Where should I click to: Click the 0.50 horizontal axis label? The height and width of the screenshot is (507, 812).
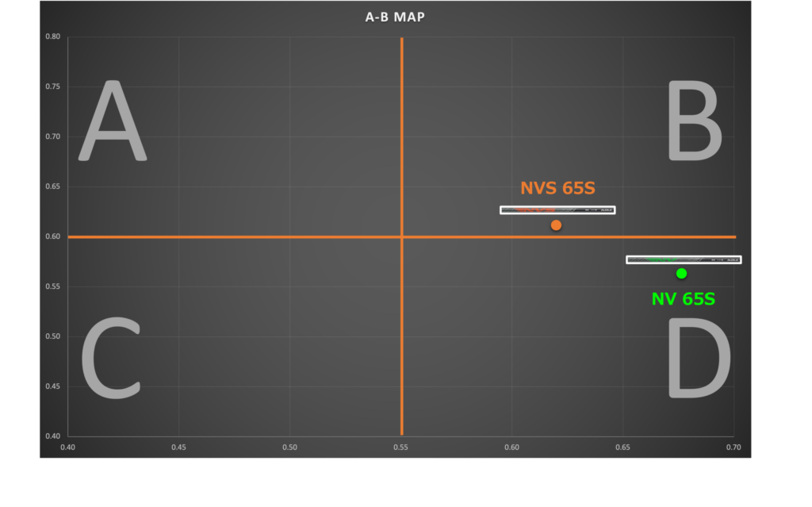click(x=290, y=447)
